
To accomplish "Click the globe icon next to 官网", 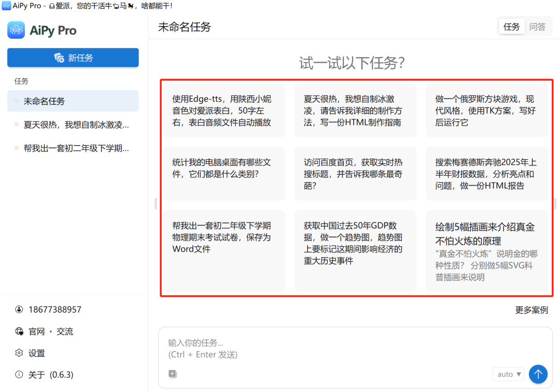I will click(19, 331).
